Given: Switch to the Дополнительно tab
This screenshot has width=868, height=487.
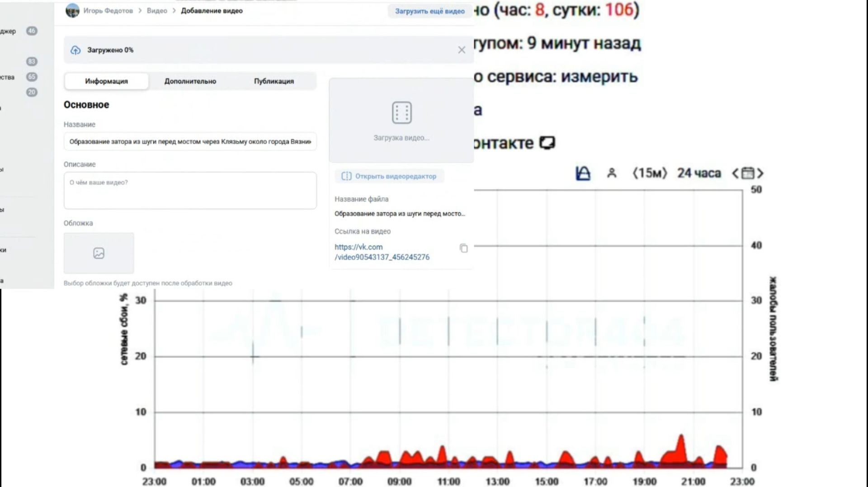Looking at the screenshot, I should (190, 81).
